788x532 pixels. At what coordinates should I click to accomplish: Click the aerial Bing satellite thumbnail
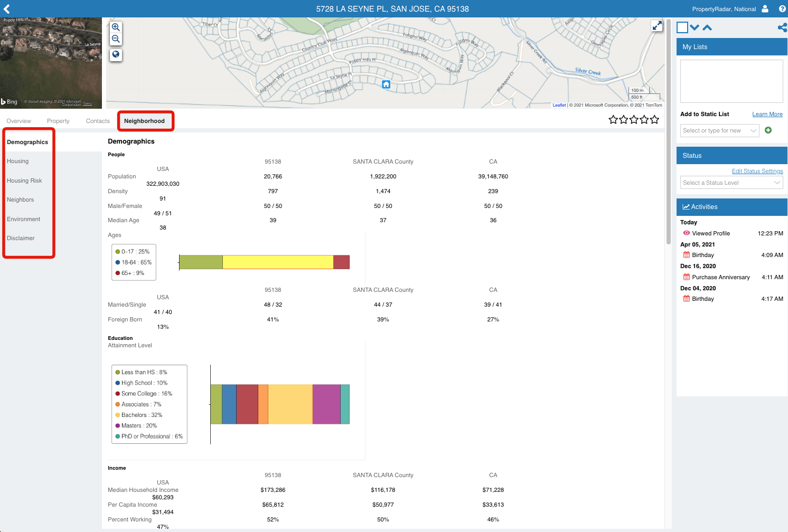point(51,63)
